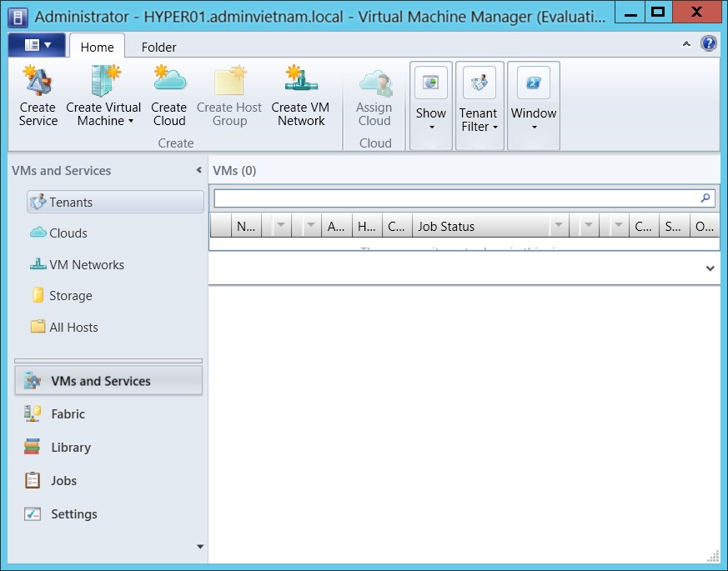Viewport: 728px width, 571px height.
Task: Sort by the O... column header
Action: 705,226
